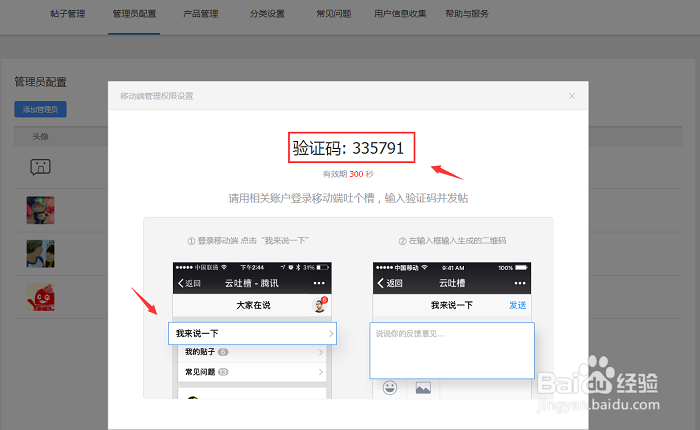Click step 1 登录移动端 instruction text

(x=248, y=241)
